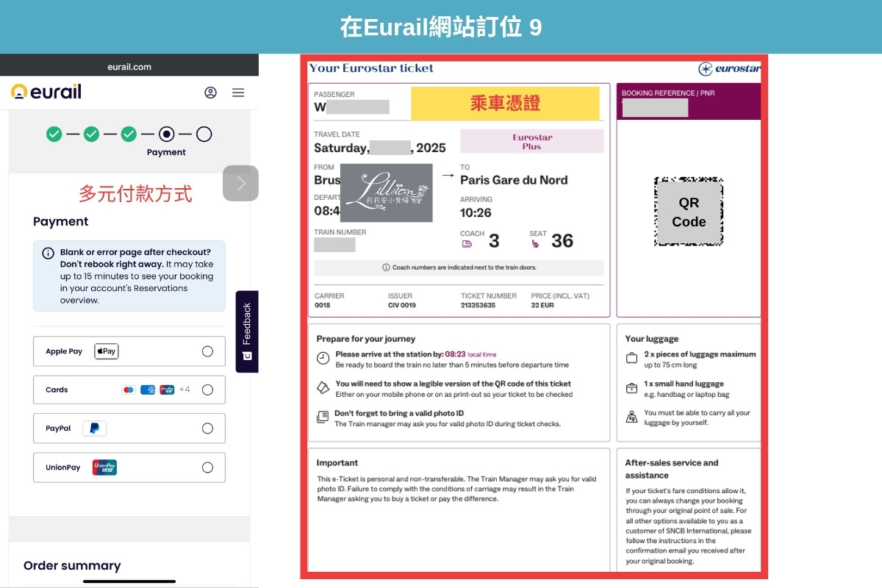Viewport: 882px width, 588px height.
Task: Click the American Express card icon
Action: pyautogui.click(x=148, y=390)
